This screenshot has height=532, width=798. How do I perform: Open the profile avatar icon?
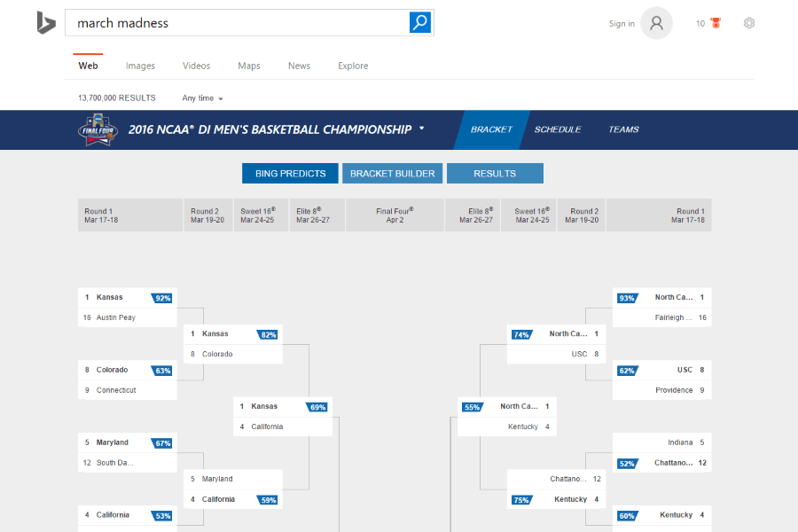656,23
